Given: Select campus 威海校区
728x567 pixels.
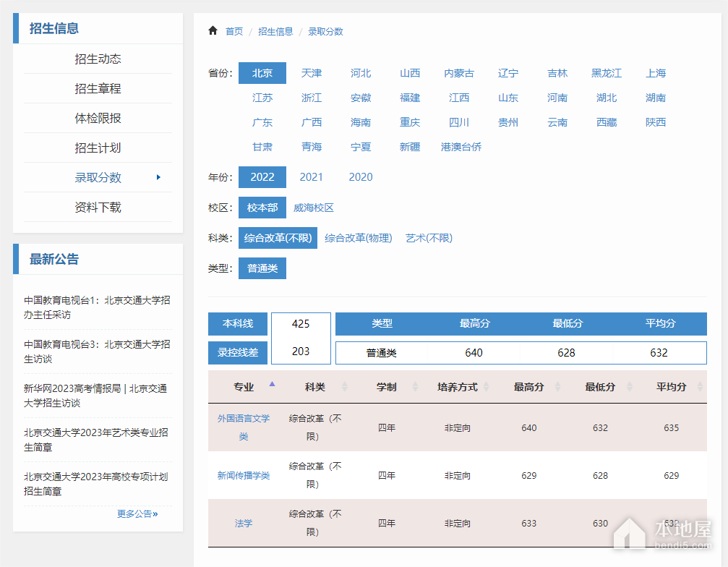Looking at the screenshot, I should 314,208.
